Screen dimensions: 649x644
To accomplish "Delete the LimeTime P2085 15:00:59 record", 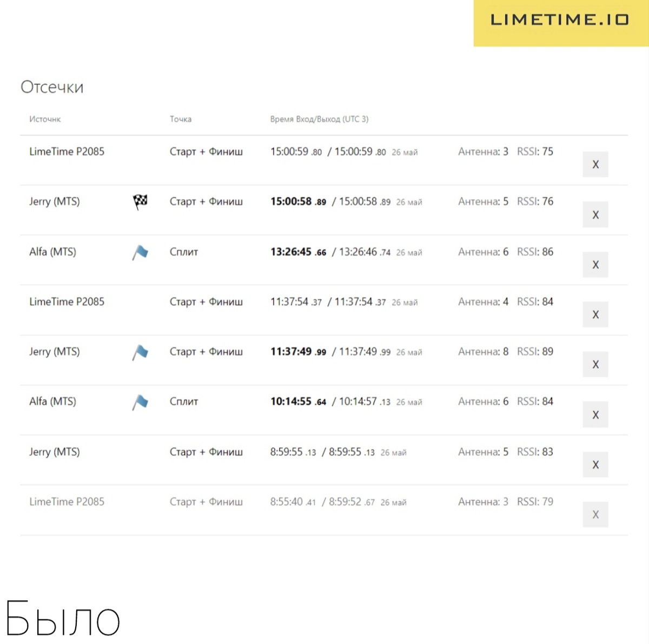I will [x=595, y=165].
